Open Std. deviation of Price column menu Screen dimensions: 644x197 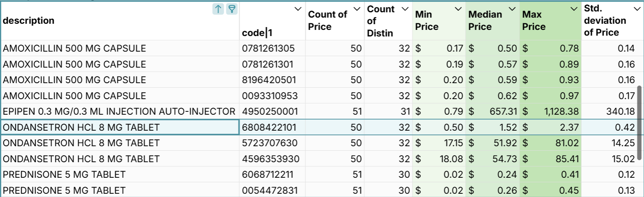(x=637, y=9)
